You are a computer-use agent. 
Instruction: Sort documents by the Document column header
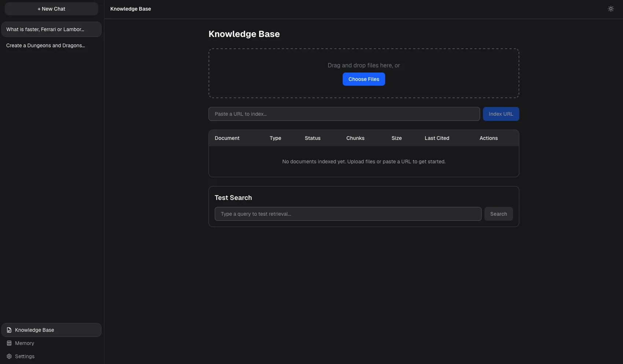227,138
